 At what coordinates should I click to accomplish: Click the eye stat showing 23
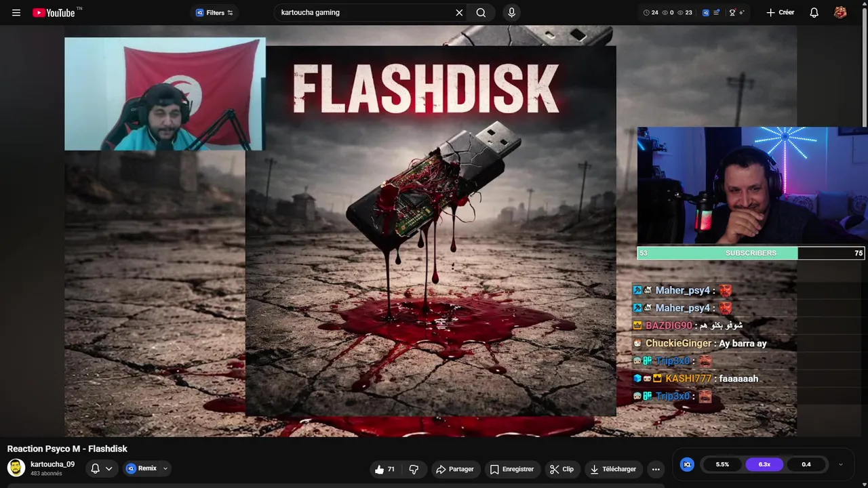pos(685,13)
